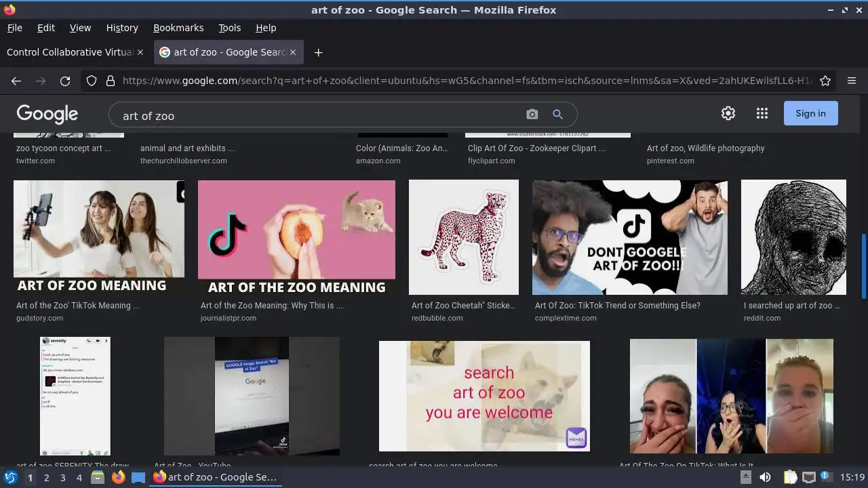Open the clipboard manager tray icon

click(790, 477)
